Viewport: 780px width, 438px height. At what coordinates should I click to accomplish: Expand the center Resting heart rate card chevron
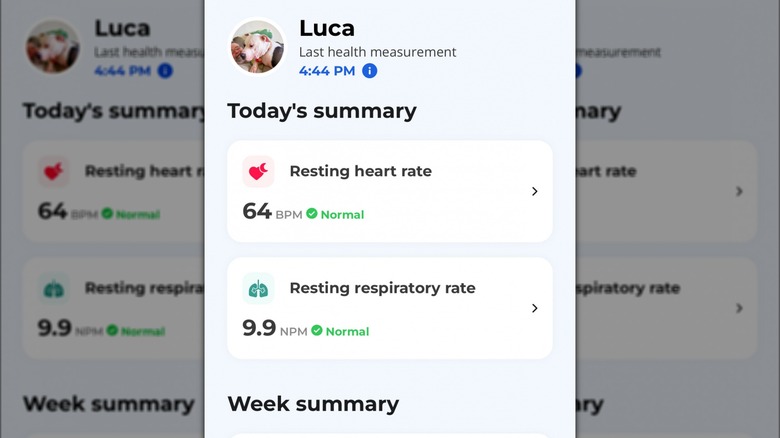(535, 191)
